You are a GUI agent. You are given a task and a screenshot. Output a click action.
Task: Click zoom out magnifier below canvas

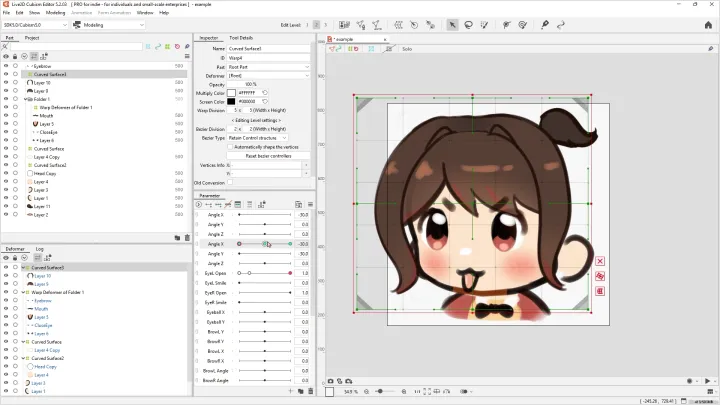point(366,392)
